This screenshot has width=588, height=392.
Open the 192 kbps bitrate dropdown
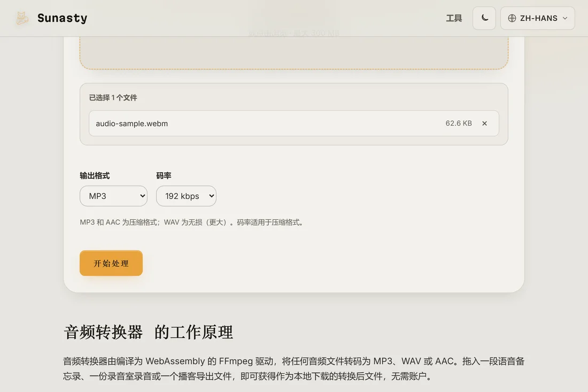(x=186, y=196)
